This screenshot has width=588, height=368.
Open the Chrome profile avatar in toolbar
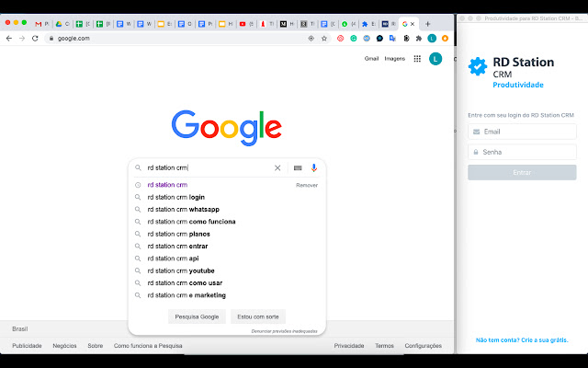pos(432,39)
